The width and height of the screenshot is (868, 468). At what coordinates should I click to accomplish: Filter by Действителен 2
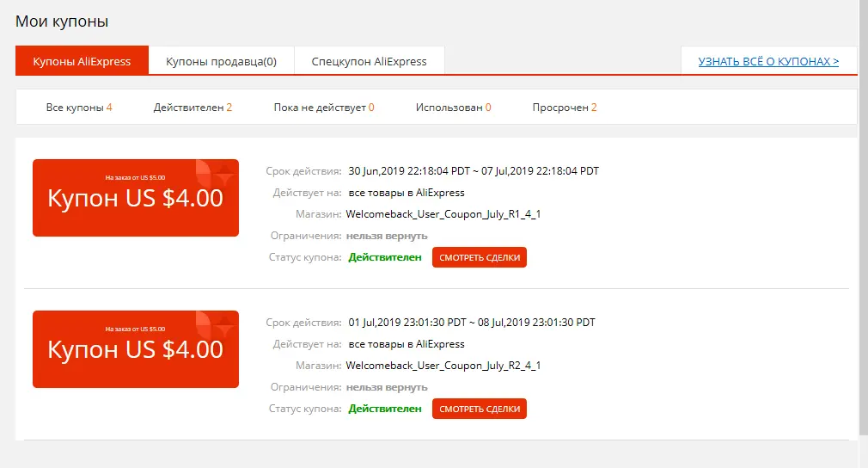pyautogui.click(x=193, y=108)
